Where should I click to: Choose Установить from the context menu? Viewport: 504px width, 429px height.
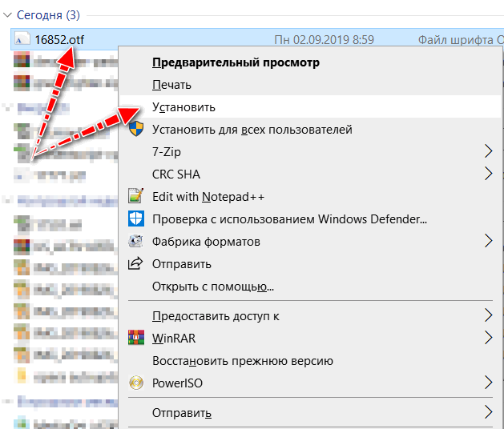[183, 106]
